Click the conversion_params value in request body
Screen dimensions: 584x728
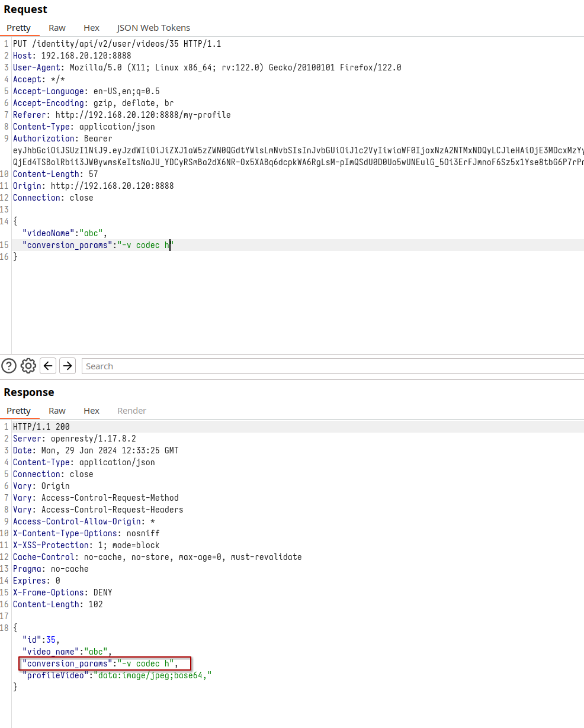(x=144, y=245)
